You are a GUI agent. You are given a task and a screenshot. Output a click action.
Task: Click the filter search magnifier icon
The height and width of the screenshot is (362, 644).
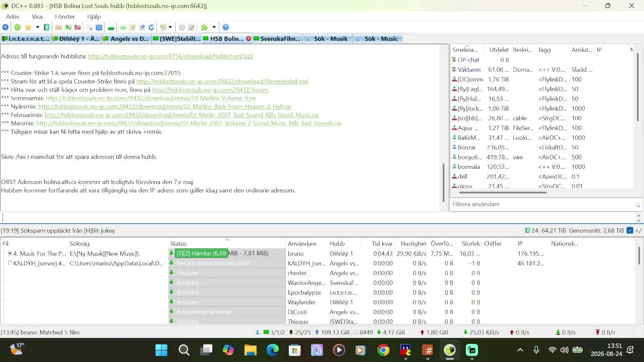click(637, 205)
